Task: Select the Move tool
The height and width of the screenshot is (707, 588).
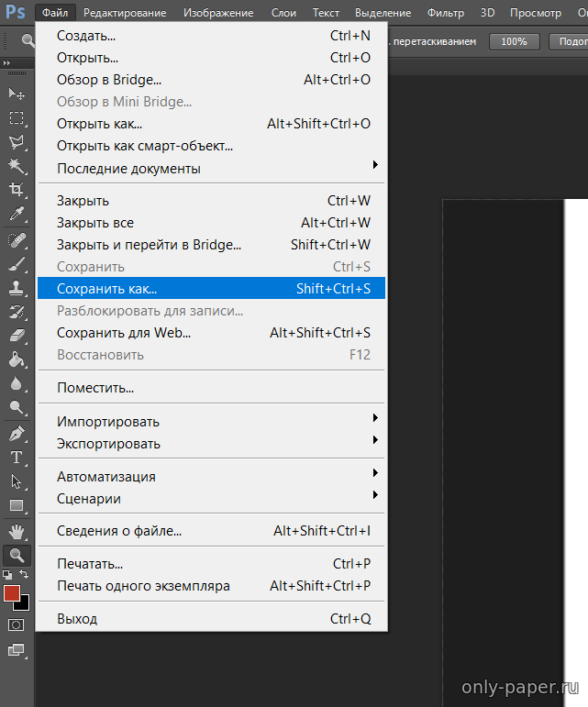Action: 17,94
